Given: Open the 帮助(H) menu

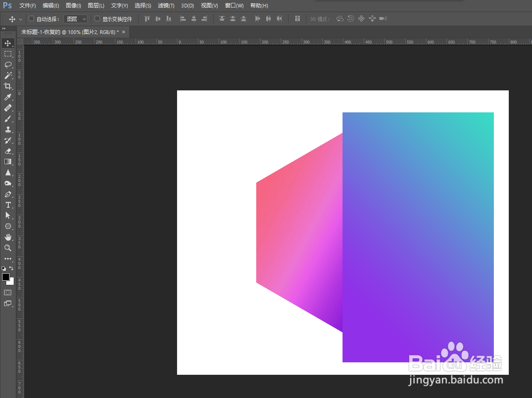Looking at the screenshot, I should click(x=259, y=6).
